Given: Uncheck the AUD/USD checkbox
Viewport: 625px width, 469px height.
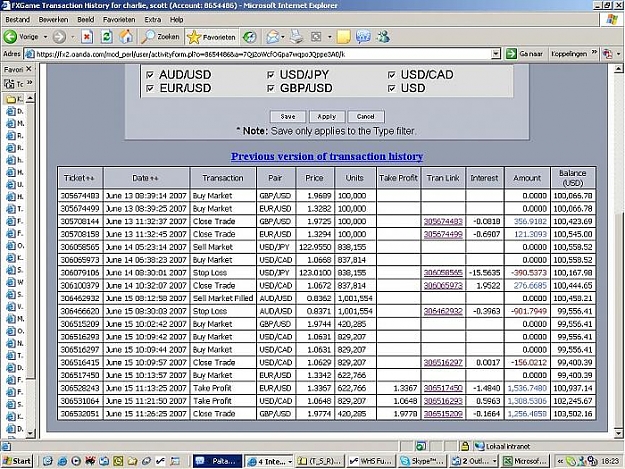Looking at the screenshot, I should 150,75.
